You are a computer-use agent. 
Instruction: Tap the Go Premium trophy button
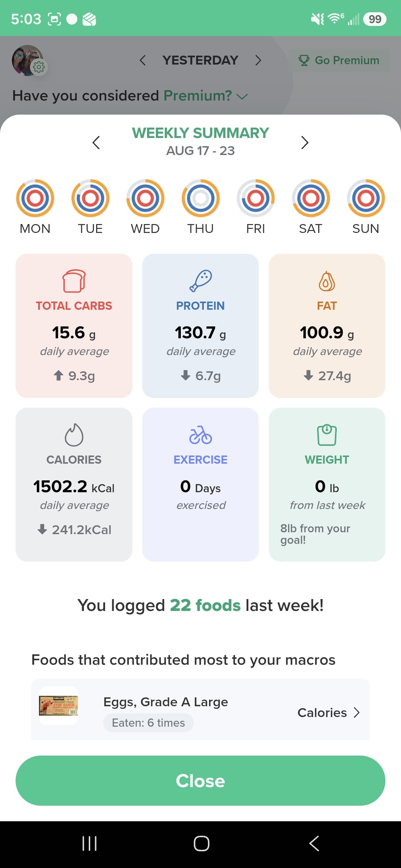339,60
